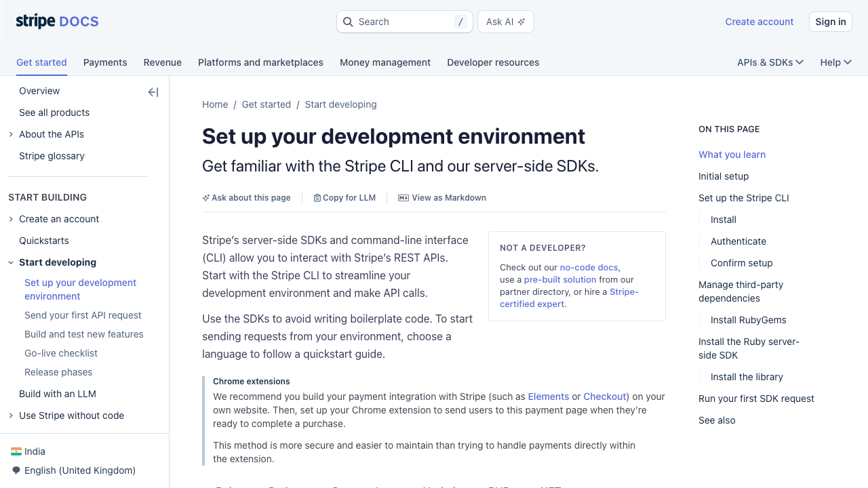The height and width of the screenshot is (488, 868).
Task: Click the Markdown icon beside View as Markdown
Action: pos(403,198)
